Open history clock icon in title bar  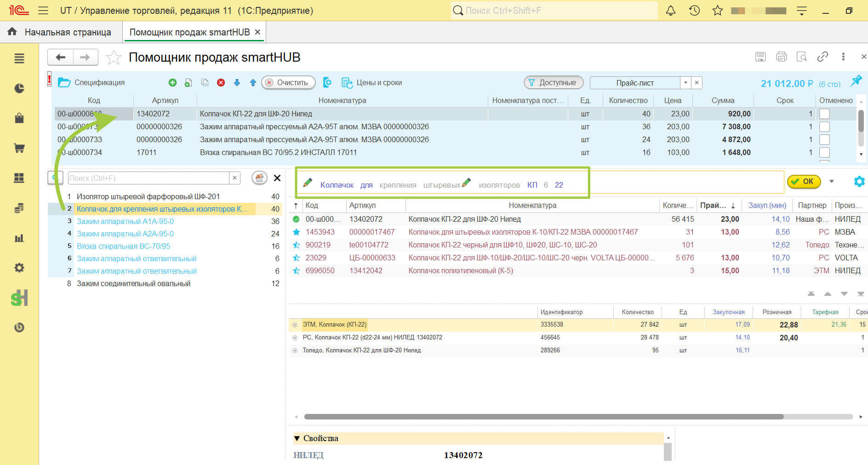pos(694,11)
